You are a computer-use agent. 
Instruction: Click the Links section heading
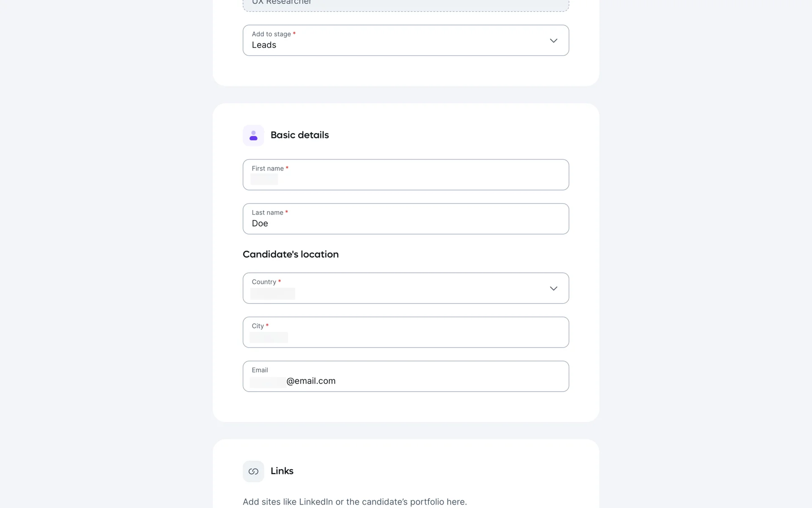coord(282,471)
